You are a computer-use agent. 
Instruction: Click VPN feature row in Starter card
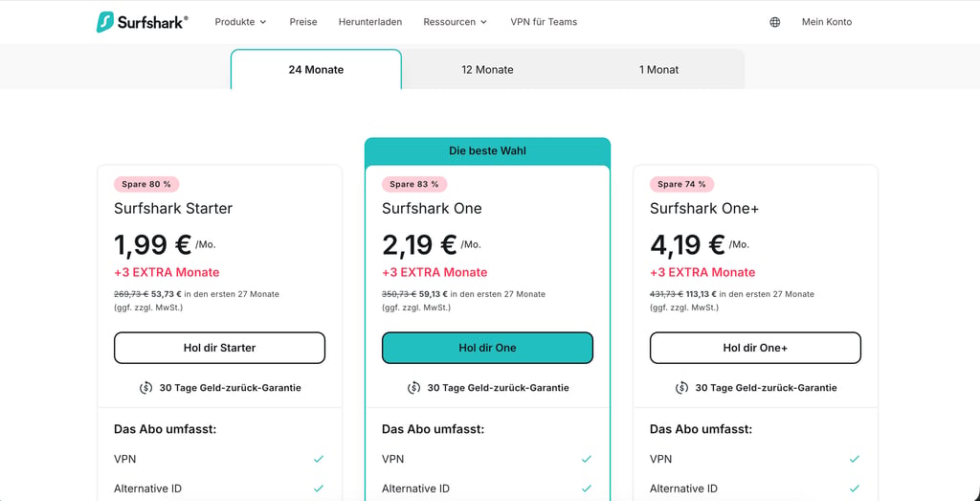(x=219, y=459)
